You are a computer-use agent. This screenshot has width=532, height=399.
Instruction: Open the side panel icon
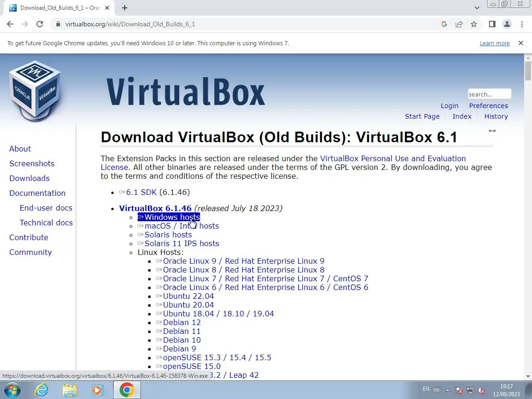click(x=492, y=24)
